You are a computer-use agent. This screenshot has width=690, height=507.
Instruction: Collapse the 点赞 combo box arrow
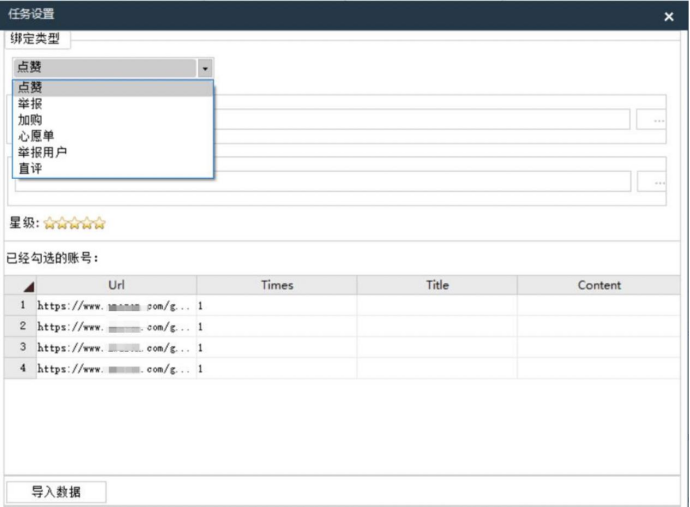(x=205, y=68)
